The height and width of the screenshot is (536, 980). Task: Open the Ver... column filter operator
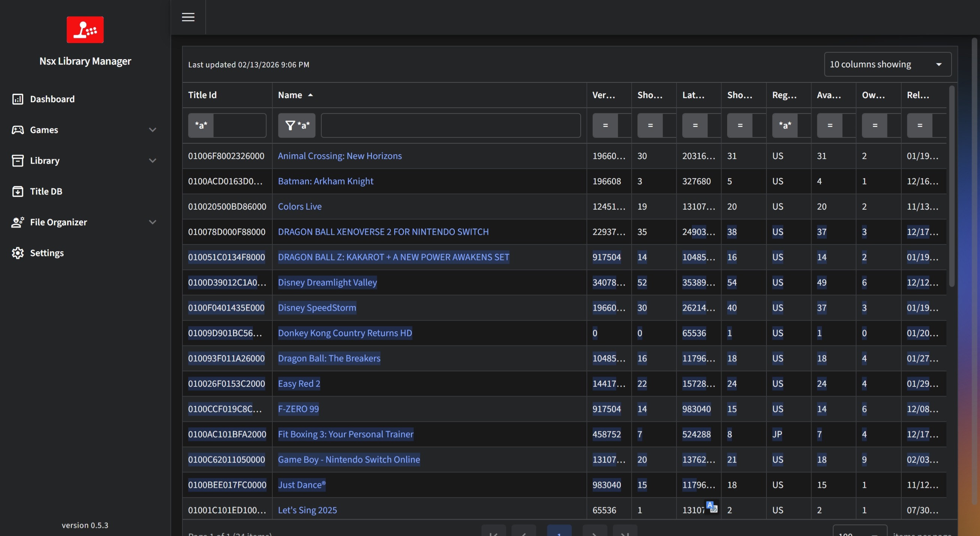click(605, 125)
